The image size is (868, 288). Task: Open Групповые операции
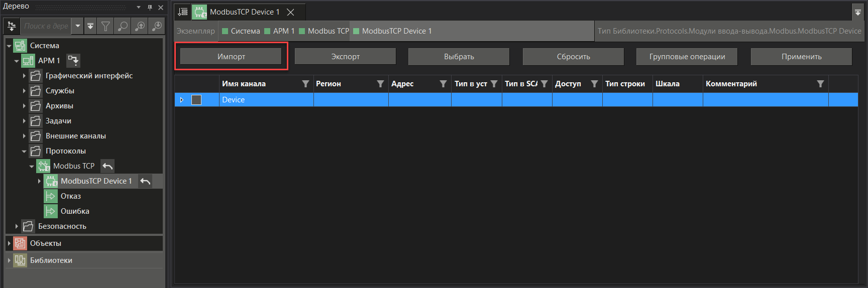click(687, 57)
